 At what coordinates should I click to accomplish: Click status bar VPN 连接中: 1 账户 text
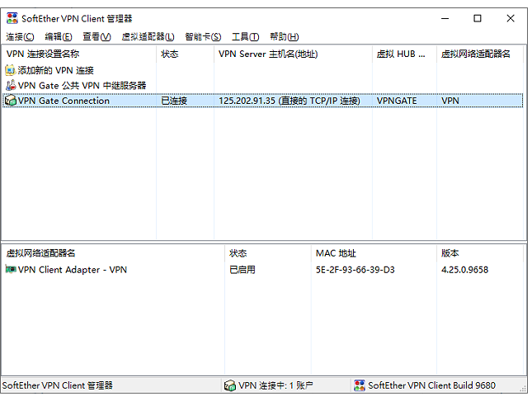click(275, 385)
